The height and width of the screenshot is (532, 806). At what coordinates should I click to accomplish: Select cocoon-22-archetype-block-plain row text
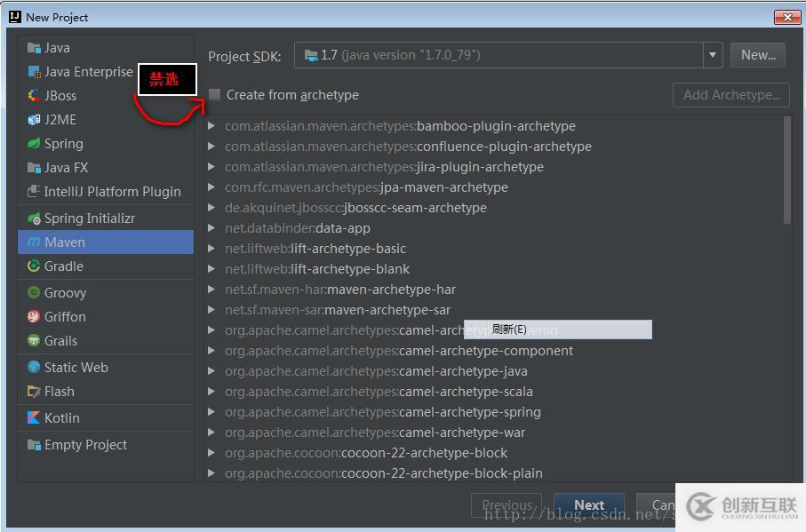point(384,473)
